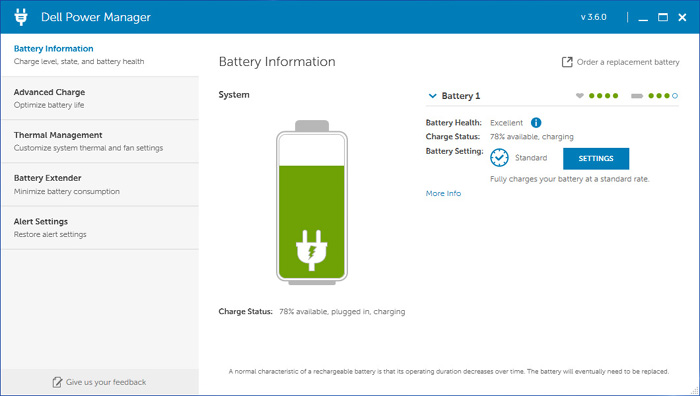
Task: Click Order a replacement battery link
Action: [x=628, y=62]
